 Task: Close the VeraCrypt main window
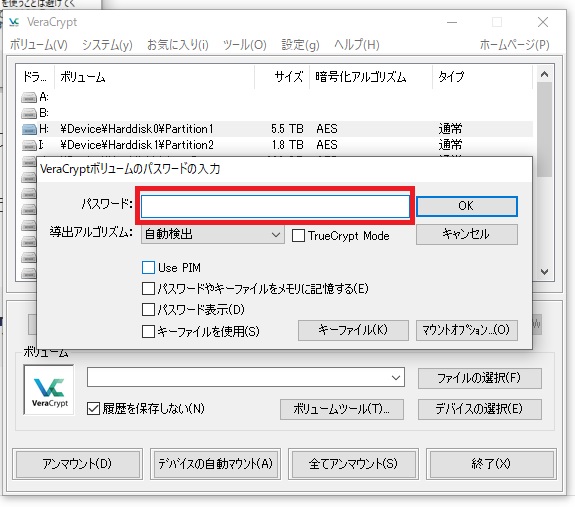pyautogui.click(x=543, y=22)
